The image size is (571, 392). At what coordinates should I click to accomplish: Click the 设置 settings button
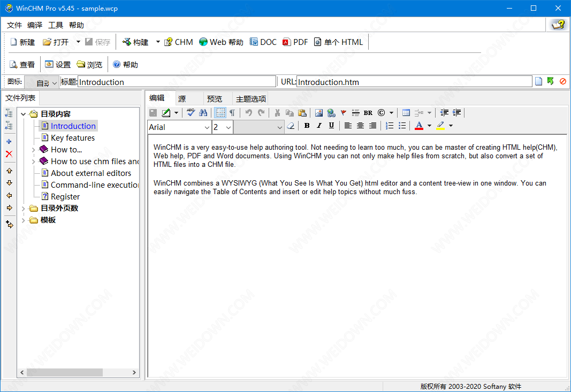(58, 65)
